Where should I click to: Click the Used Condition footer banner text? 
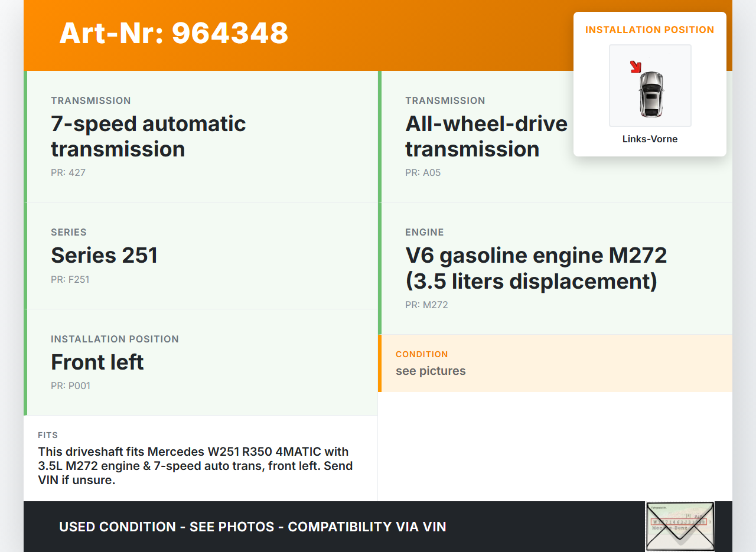[252, 527]
